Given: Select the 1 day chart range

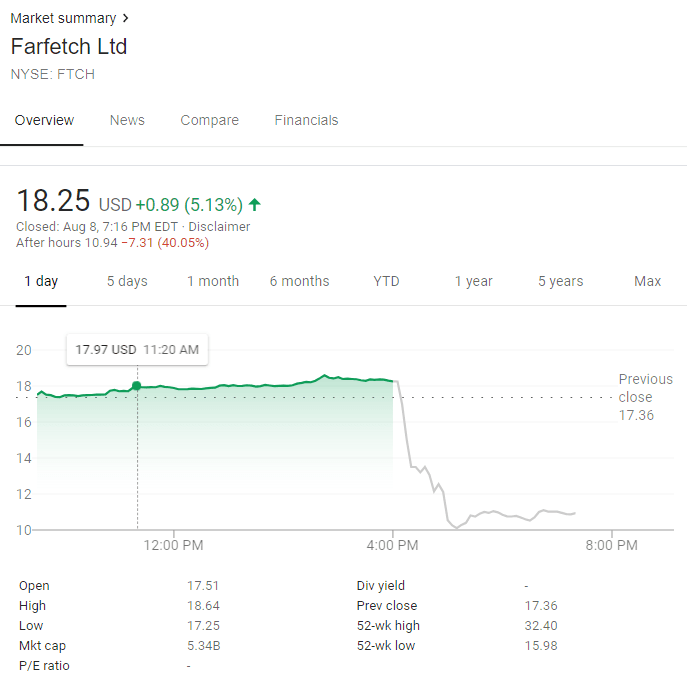Looking at the screenshot, I should 41,281.
